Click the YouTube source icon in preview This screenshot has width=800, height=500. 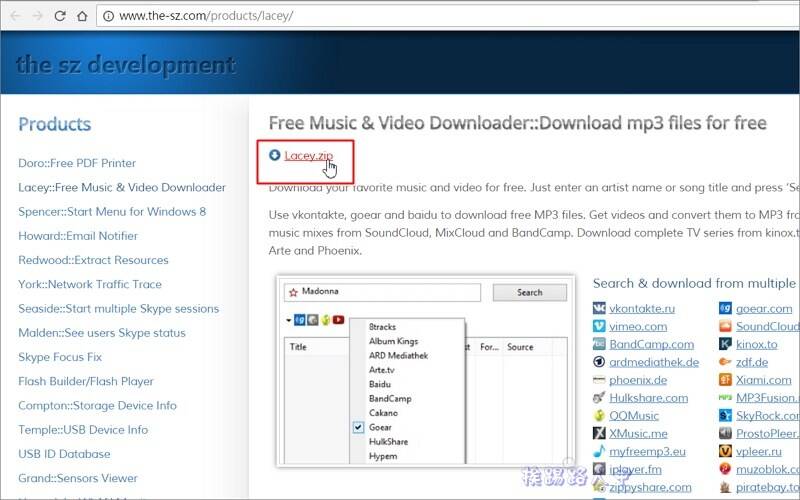pos(338,320)
